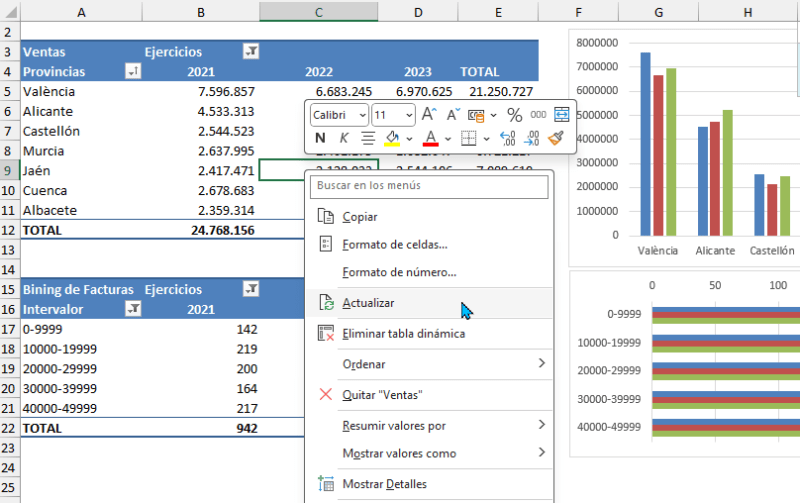Toggle italic (K) formatting
Screen dimensions: 800x503
click(344, 138)
